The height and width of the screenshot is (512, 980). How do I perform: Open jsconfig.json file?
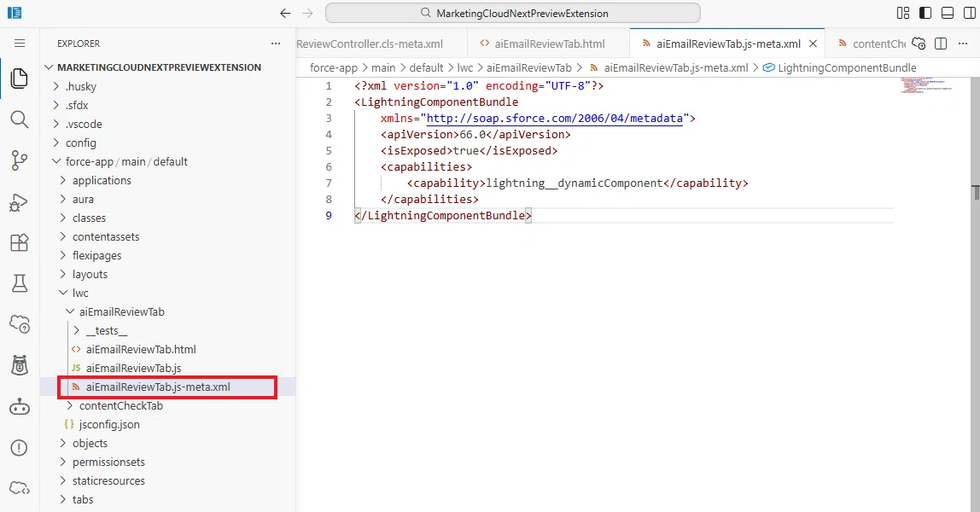(x=167, y=424)
